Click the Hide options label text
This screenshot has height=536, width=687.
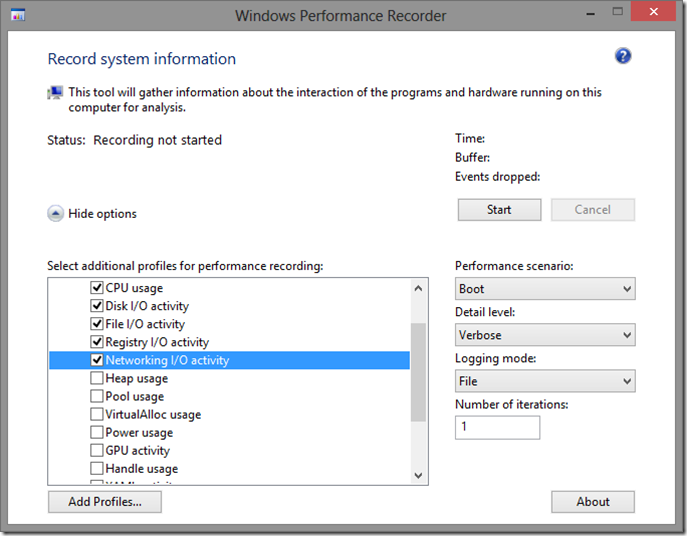[103, 213]
